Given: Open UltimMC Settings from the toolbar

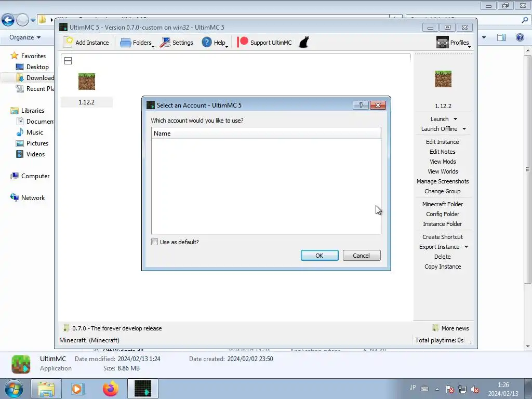Looking at the screenshot, I should (x=177, y=43).
